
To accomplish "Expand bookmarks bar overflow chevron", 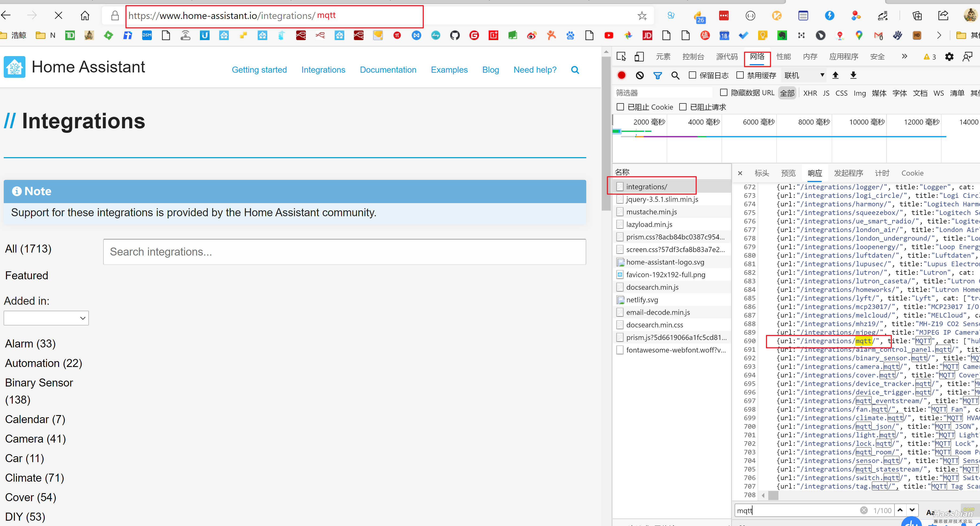I will [x=939, y=35].
